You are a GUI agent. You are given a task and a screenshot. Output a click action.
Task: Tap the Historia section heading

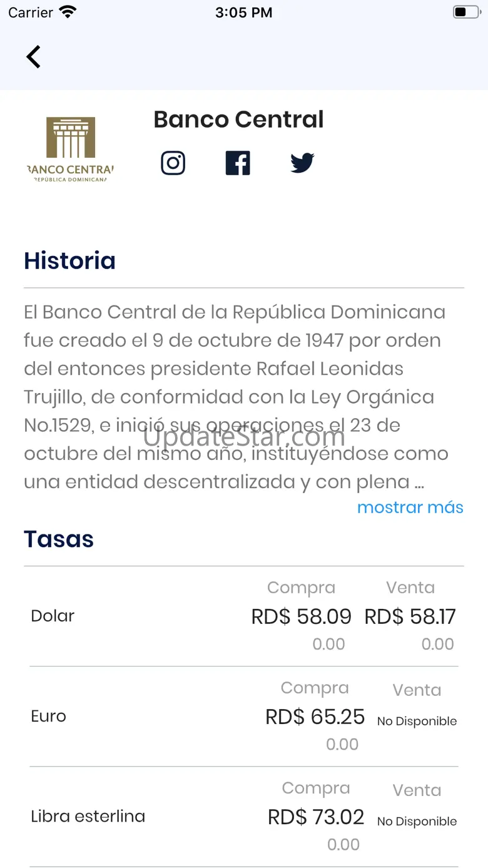tap(69, 260)
